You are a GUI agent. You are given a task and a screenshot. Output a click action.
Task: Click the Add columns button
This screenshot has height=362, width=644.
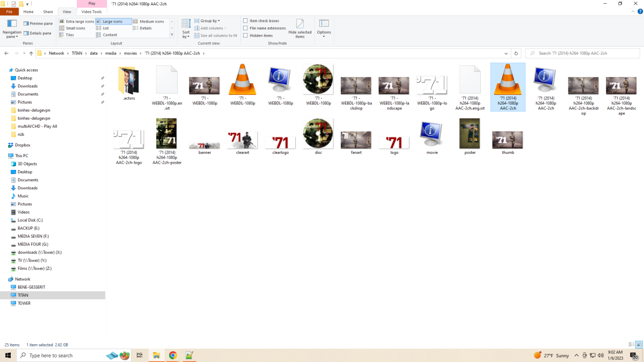coord(212,28)
